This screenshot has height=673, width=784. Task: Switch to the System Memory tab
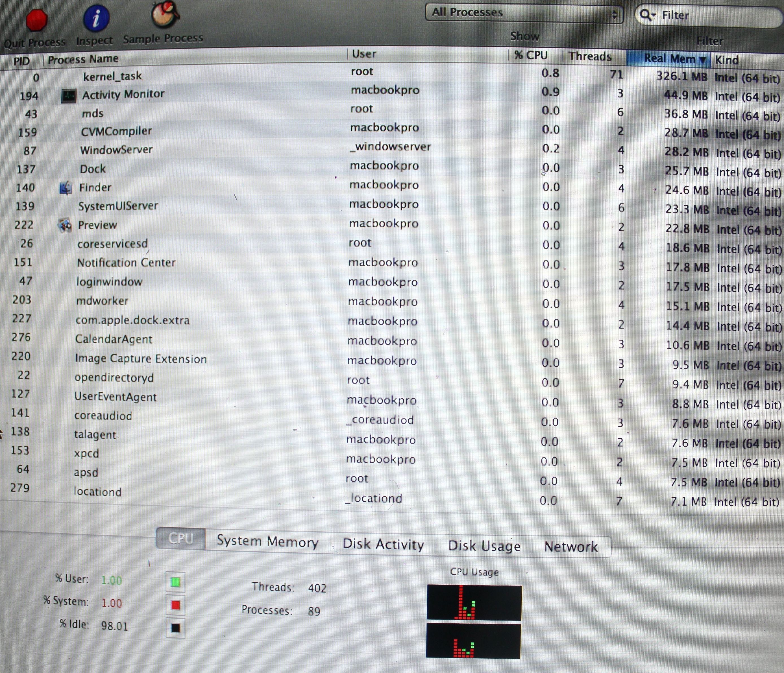click(x=267, y=541)
